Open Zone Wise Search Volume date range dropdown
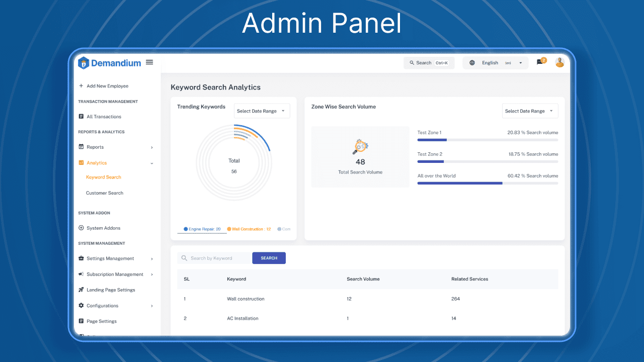This screenshot has width=644, height=362. [530, 111]
